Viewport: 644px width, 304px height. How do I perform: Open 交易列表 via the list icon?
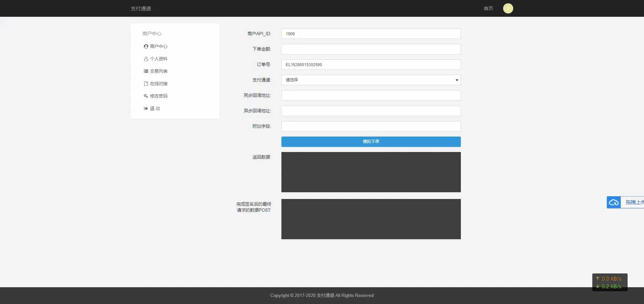146,71
